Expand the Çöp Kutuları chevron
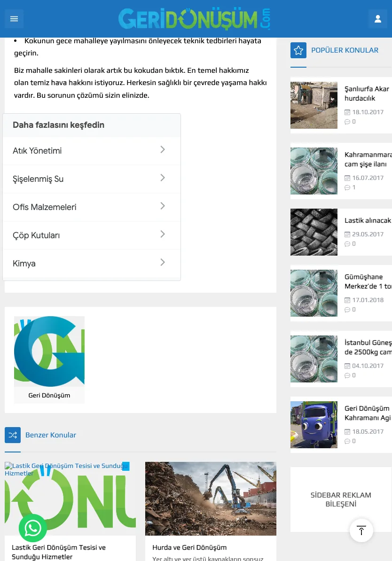The image size is (392, 561). (x=163, y=234)
